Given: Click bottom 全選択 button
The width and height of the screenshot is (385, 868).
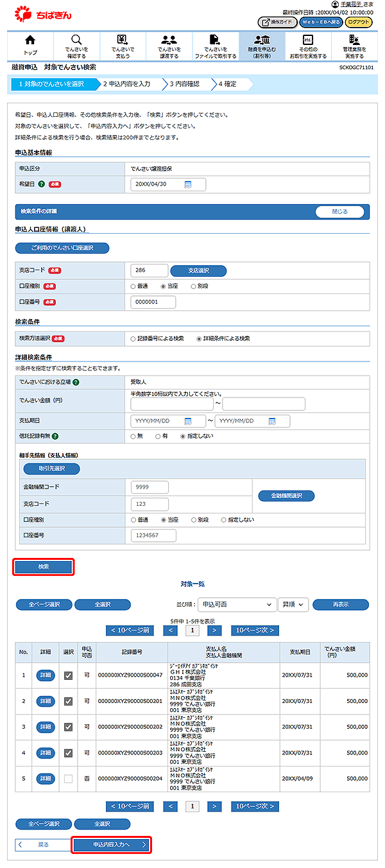Looking at the screenshot, I should (x=102, y=824).
